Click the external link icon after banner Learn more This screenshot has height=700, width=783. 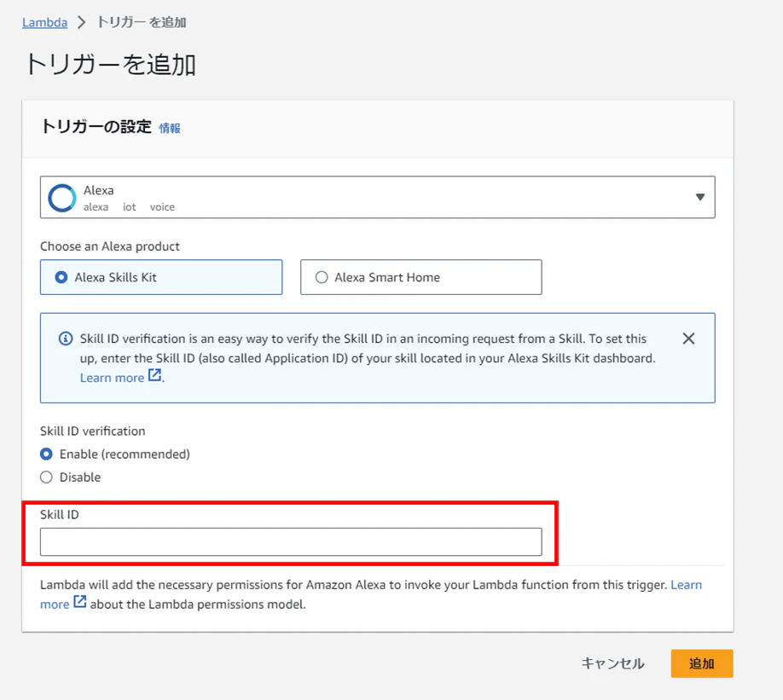pos(154,375)
